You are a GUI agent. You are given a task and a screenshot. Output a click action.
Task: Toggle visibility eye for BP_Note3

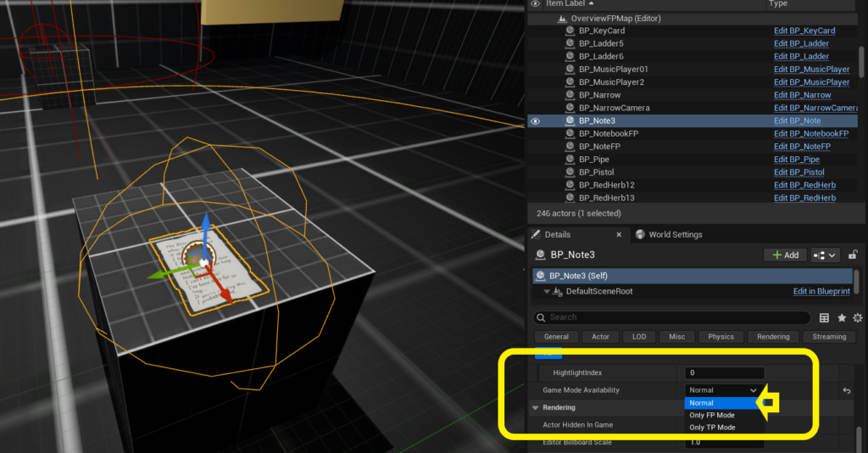tap(535, 121)
